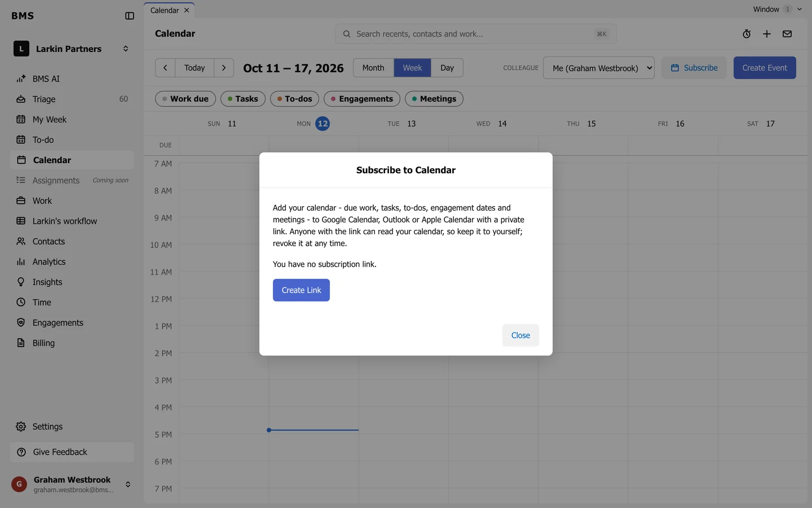Click the Today button

(195, 68)
